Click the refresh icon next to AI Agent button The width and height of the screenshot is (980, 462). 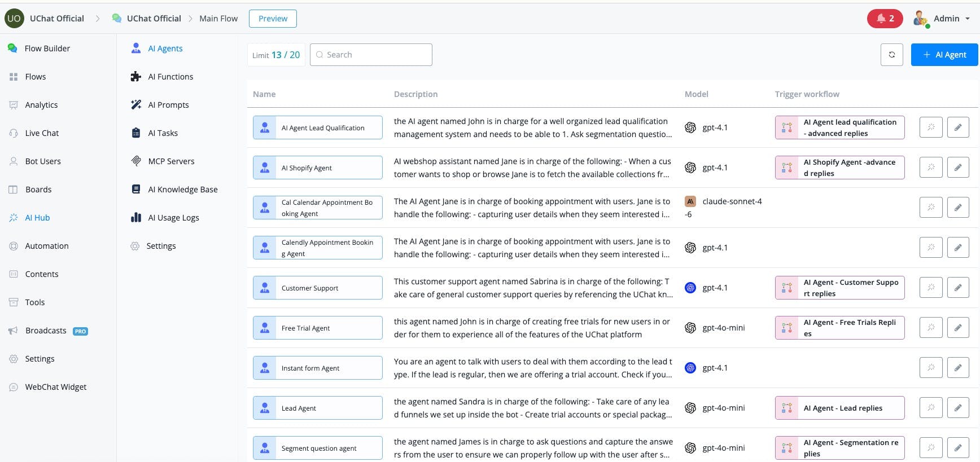click(x=892, y=55)
